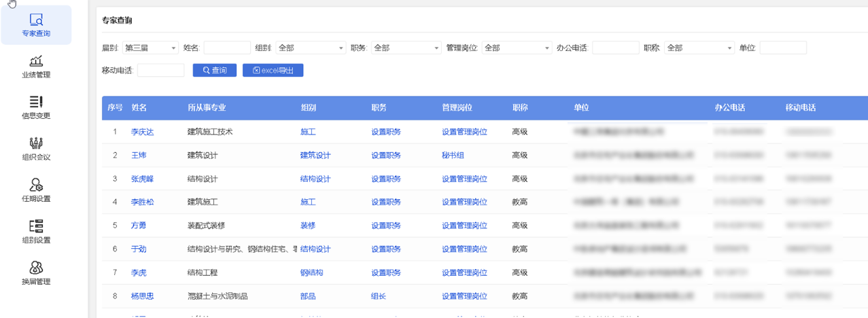Open 任期设置 sidebar icon
This screenshot has height=318, width=868.
pyautogui.click(x=36, y=185)
